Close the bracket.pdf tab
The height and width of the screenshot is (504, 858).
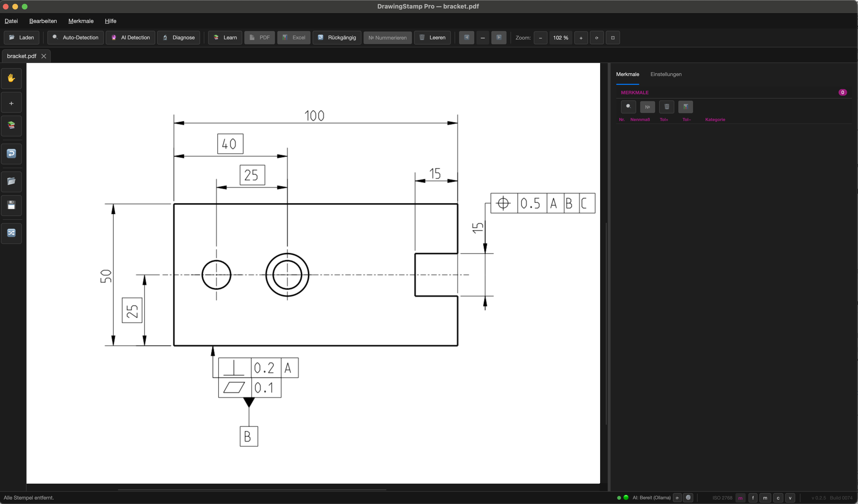pyautogui.click(x=44, y=56)
